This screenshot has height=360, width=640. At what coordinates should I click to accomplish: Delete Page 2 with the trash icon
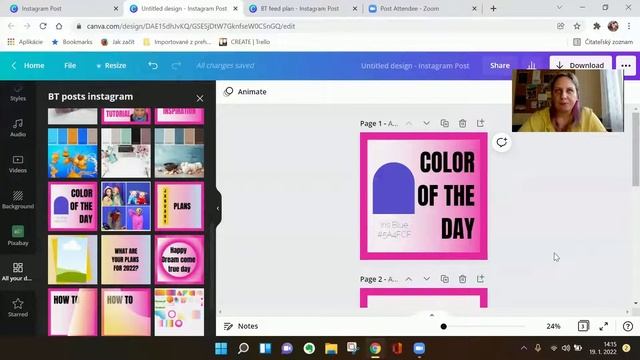click(x=462, y=279)
